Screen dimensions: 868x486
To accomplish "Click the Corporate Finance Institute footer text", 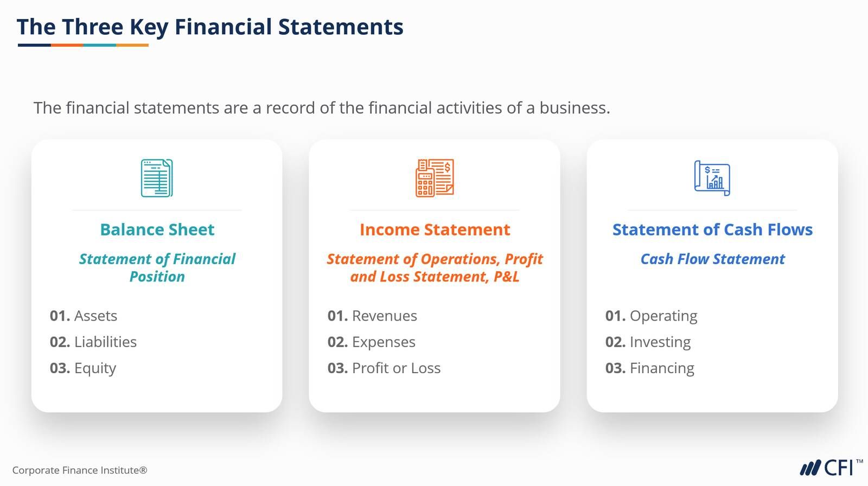I will [x=80, y=470].
